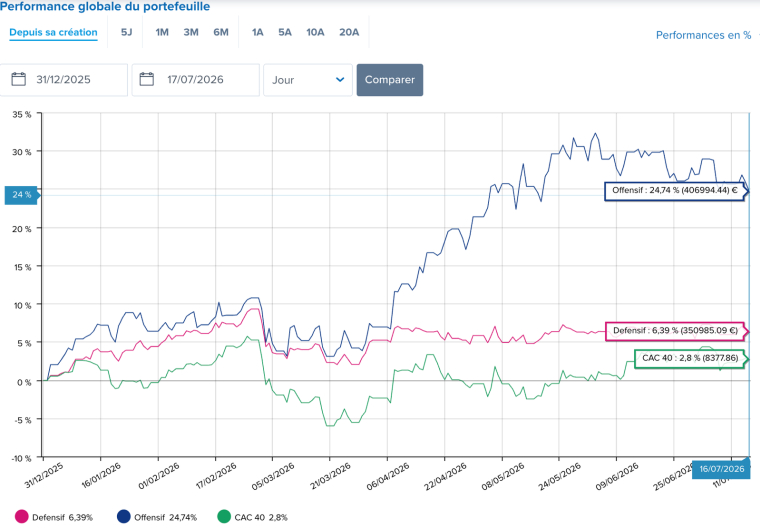Click the 22/04/2026 x-axis label
760x528 pixels.
point(445,476)
